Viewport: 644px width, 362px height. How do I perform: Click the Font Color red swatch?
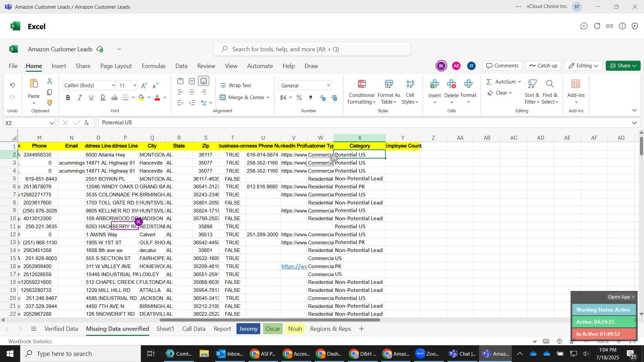(157, 98)
